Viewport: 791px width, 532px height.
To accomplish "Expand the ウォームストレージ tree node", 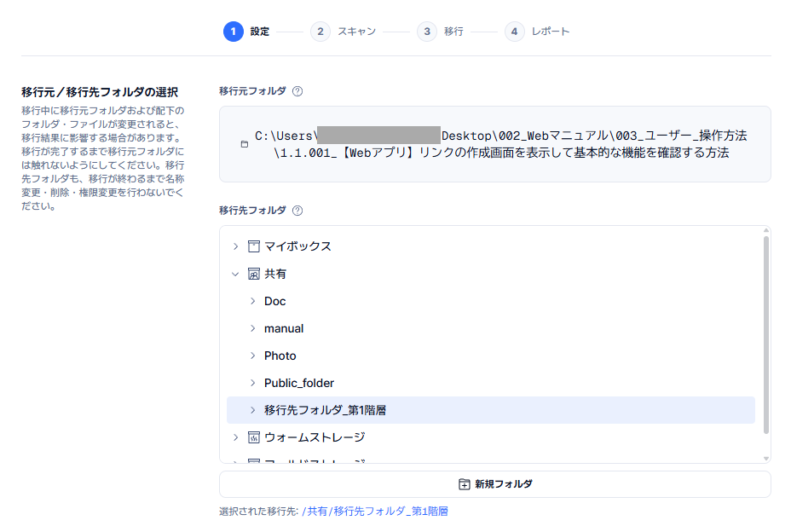I will [235, 437].
